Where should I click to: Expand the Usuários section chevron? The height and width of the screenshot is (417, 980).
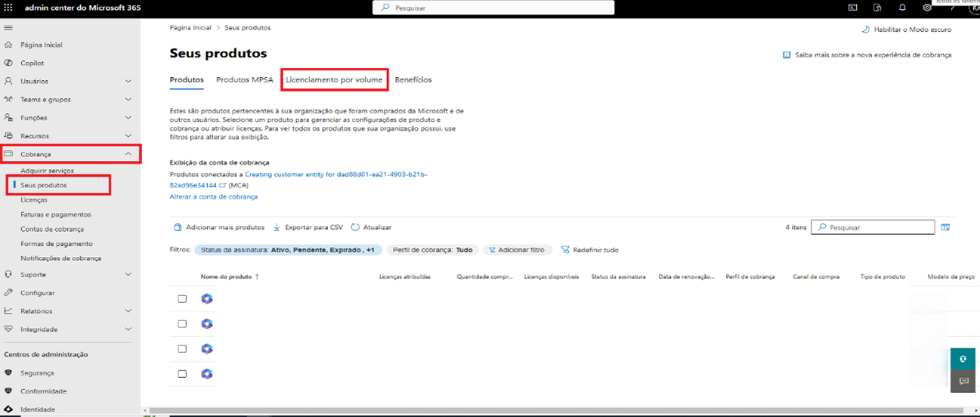coord(128,82)
